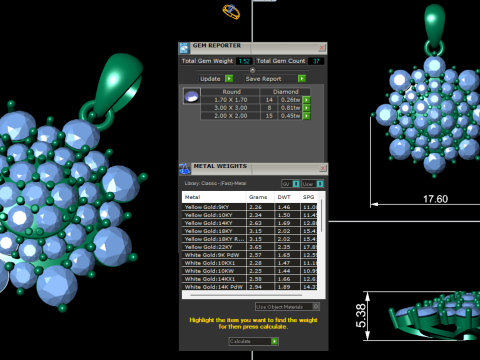Click the Round shape header cell

click(231, 92)
